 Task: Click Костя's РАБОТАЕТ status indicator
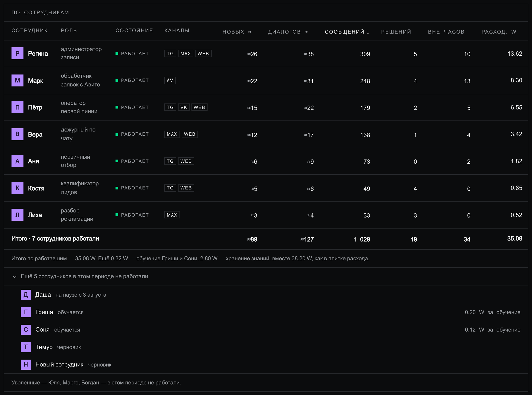132,188
